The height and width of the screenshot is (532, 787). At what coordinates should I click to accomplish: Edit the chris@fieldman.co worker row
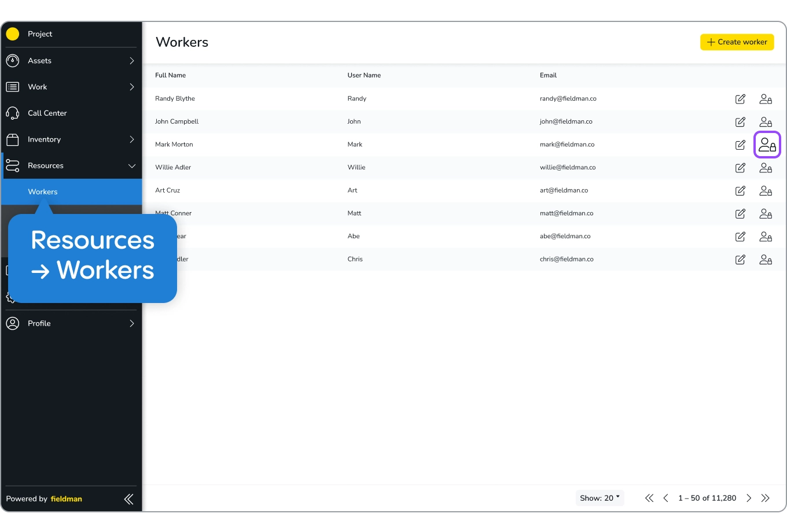pos(740,260)
